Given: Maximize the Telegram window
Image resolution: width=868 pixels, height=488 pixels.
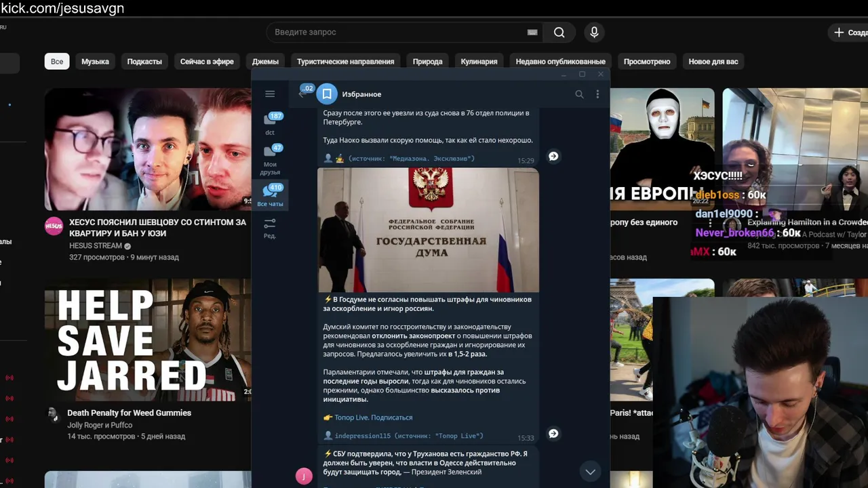Looking at the screenshot, I should click(582, 74).
